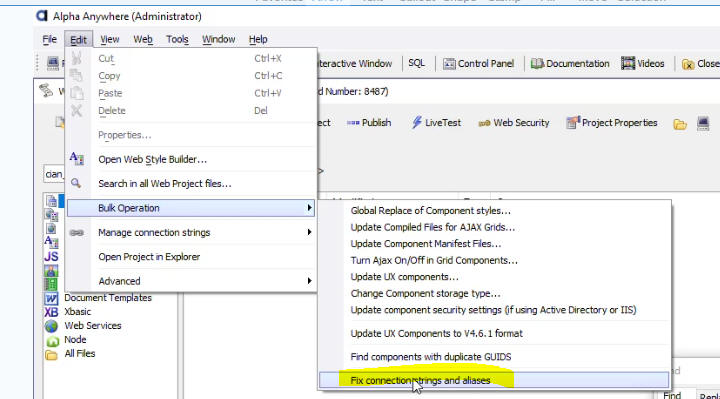Expand Bulk Operation submenu arrow
This screenshot has width=720, height=399.
tap(309, 208)
